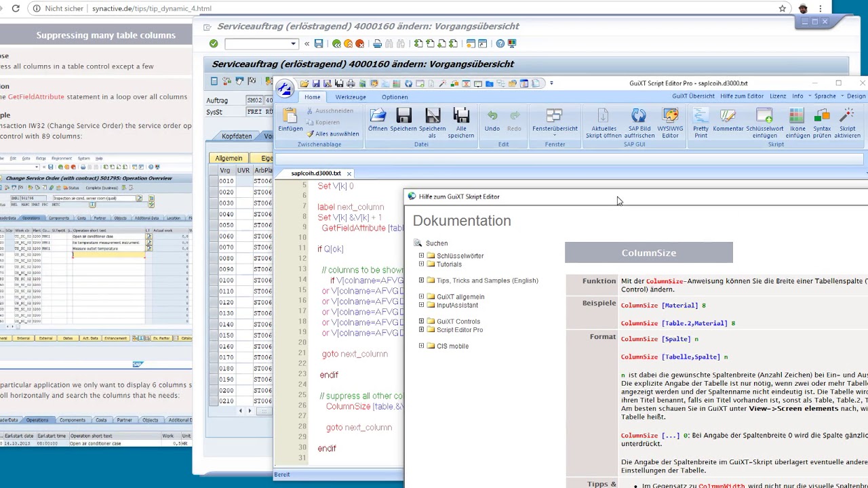Click SAP green checkmark Enter icon
This screenshot has height=488, width=868.
(x=214, y=43)
